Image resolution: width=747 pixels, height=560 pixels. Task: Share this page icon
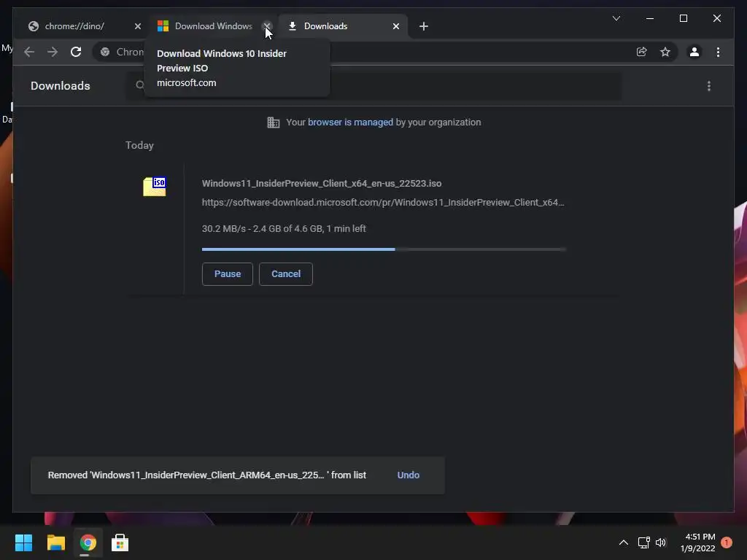click(x=642, y=52)
